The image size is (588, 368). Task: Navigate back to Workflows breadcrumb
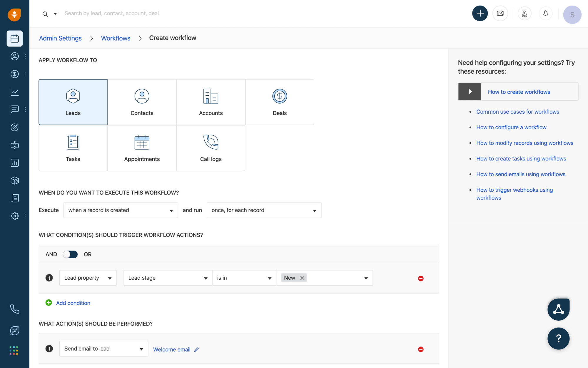point(116,38)
